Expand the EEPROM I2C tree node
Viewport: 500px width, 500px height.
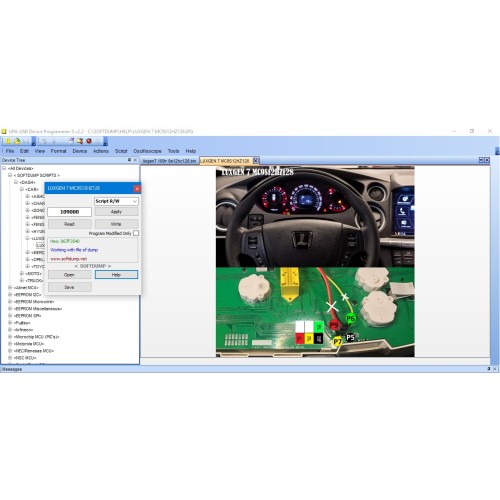pyautogui.click(x=10, y=295)
